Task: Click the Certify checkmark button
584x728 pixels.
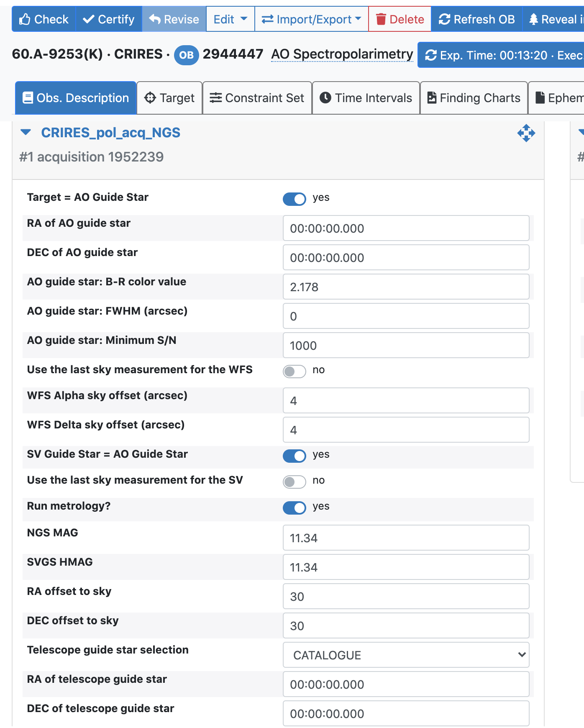Action: point(109,19)
